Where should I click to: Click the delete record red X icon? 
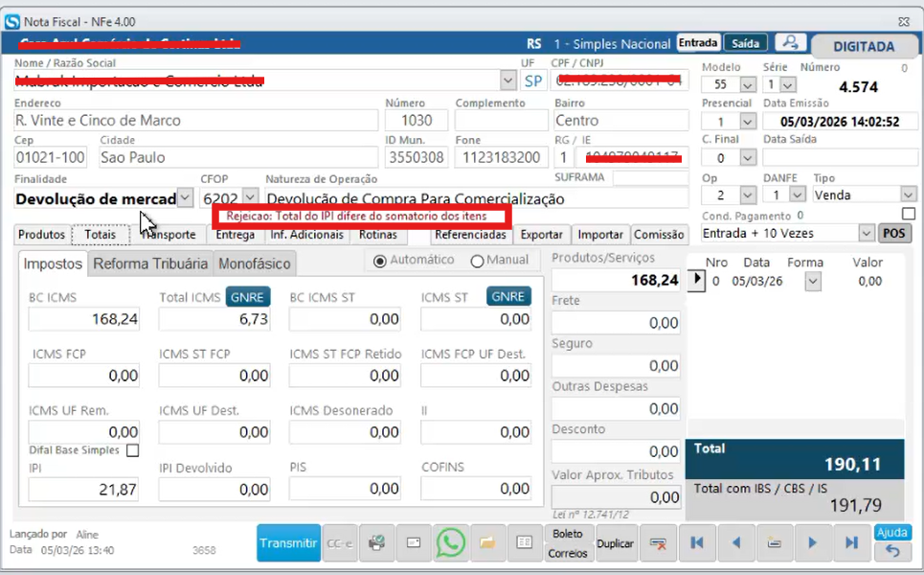658,542
